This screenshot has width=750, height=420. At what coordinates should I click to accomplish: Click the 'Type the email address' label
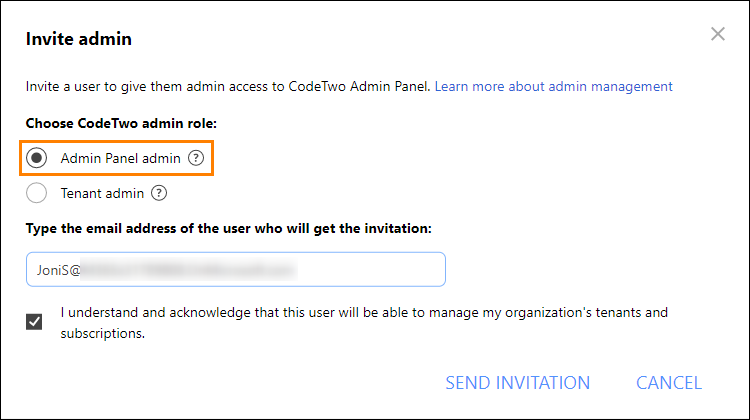point(229,229)
